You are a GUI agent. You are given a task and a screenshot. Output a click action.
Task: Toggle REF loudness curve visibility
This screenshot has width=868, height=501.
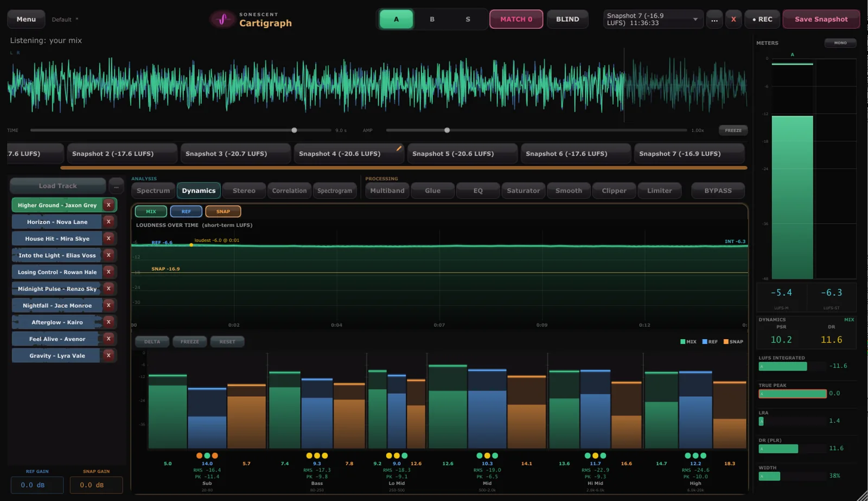[186, 212]
